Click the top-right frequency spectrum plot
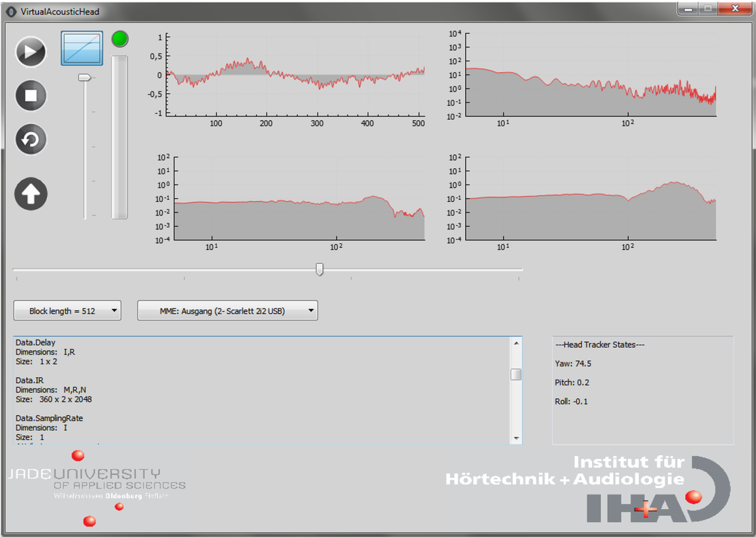Image resolution: width=756 pixels, height=537 pixels. pyautogui.click(x=590, y=75)
